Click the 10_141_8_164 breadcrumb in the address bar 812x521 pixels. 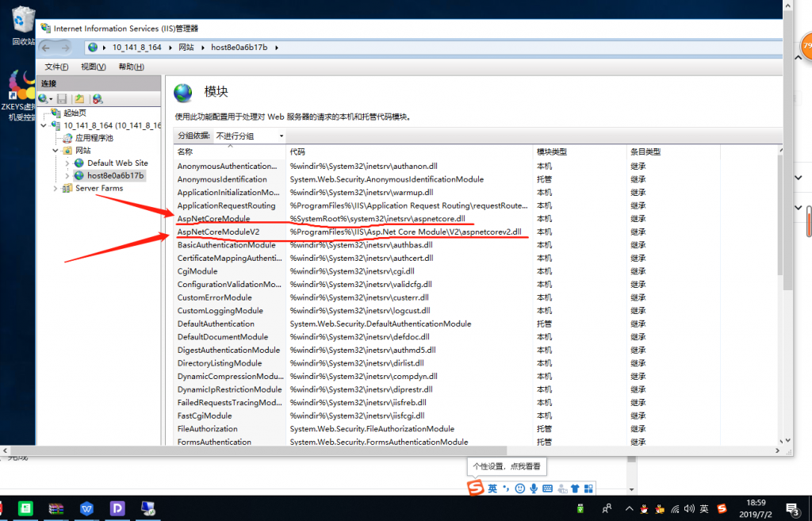136,48
